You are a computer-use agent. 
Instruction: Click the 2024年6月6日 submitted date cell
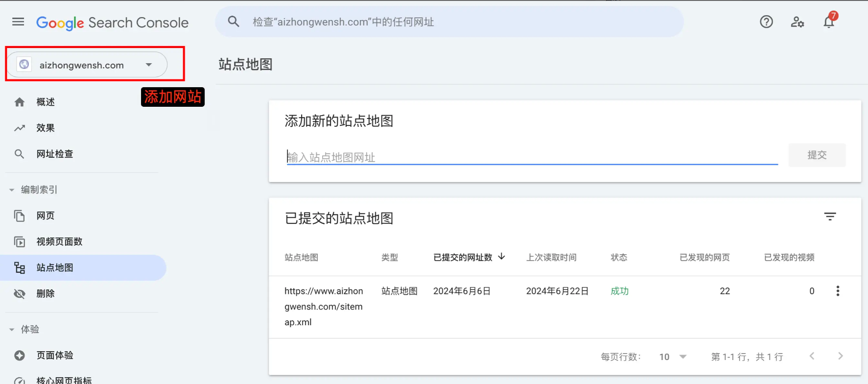pyautogui.click(x=462, y=291)
